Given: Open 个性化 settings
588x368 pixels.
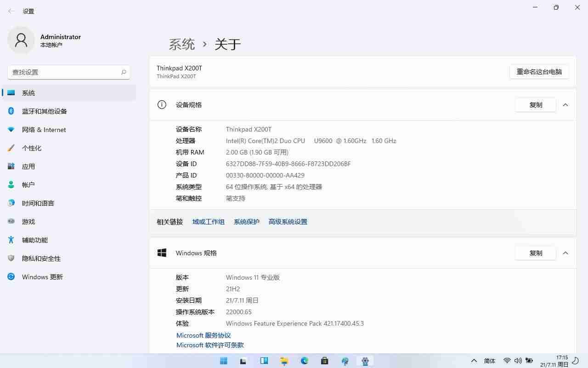Looking at the screenshot, I should [x=69, y=148].
